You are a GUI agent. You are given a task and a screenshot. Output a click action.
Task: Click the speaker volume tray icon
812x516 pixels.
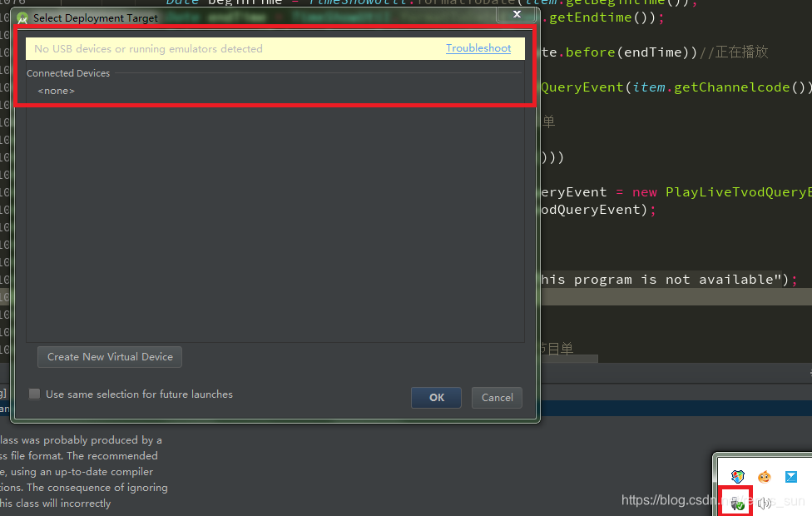click(x=764, y=503)
